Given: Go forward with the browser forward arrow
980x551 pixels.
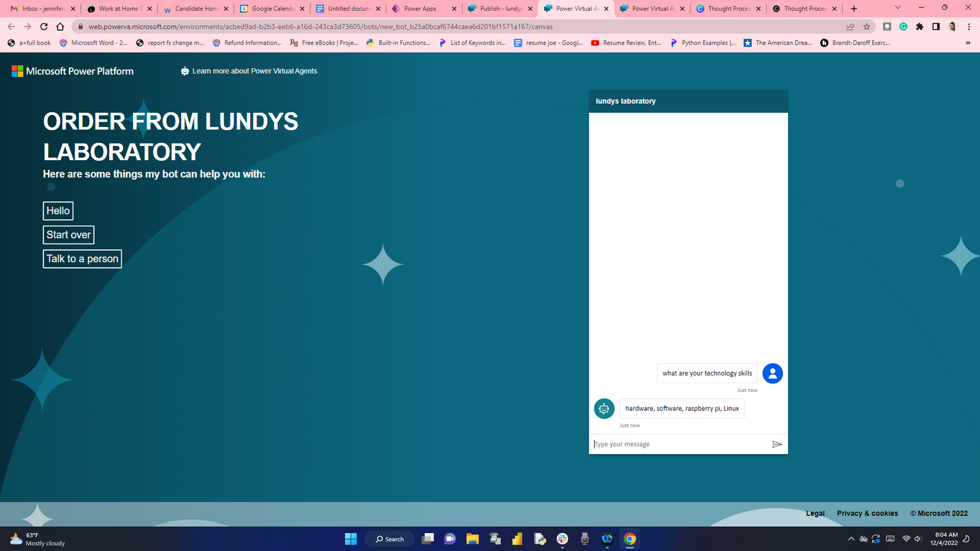Looking at the screenshot, I should coord(27,27).
